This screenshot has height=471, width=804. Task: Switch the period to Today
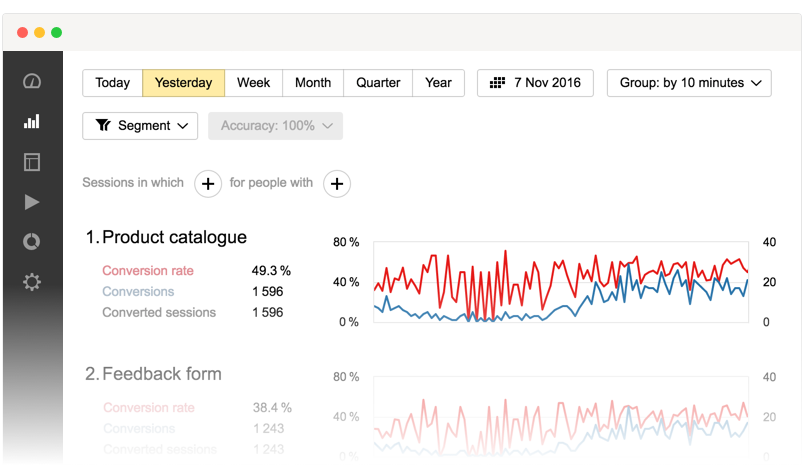[x=112, y=83]
